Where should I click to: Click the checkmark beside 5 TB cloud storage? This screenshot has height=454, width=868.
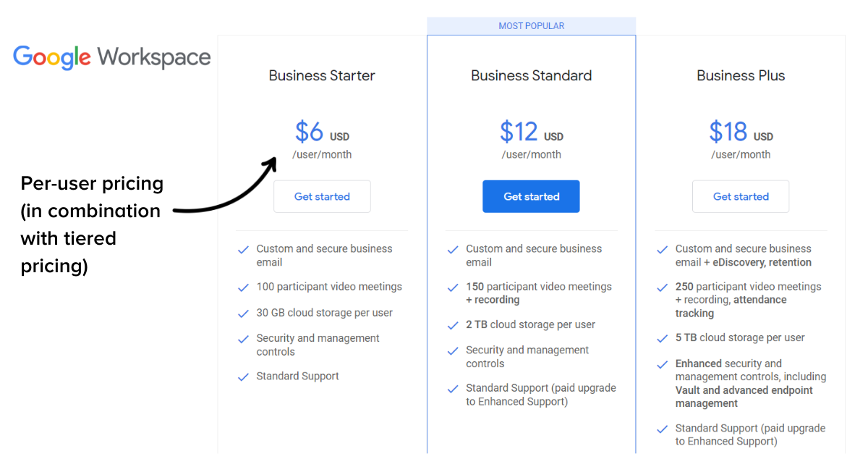click(x=662, y=337)
